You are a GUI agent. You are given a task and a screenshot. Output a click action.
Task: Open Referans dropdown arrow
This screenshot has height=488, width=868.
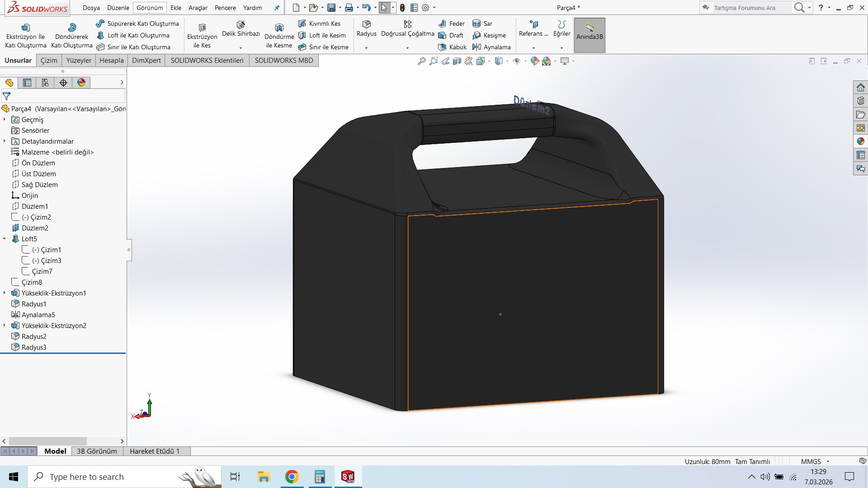click(533, 47)
